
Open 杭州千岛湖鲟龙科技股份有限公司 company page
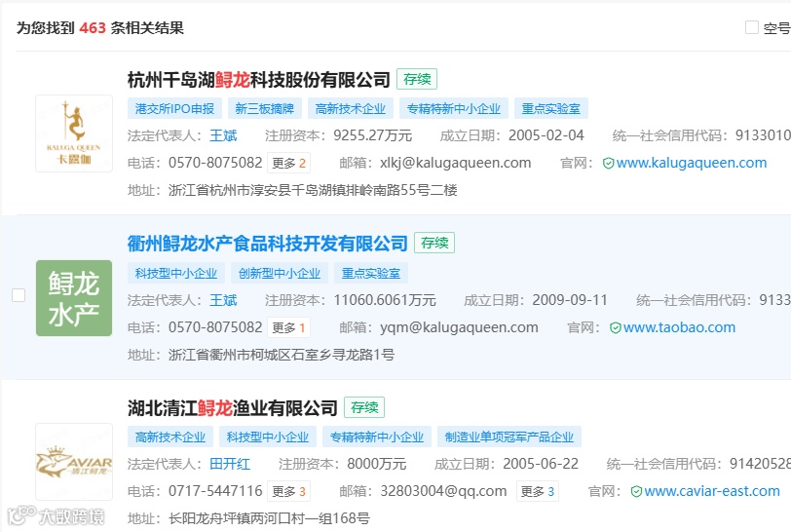[x=259, y=80]
